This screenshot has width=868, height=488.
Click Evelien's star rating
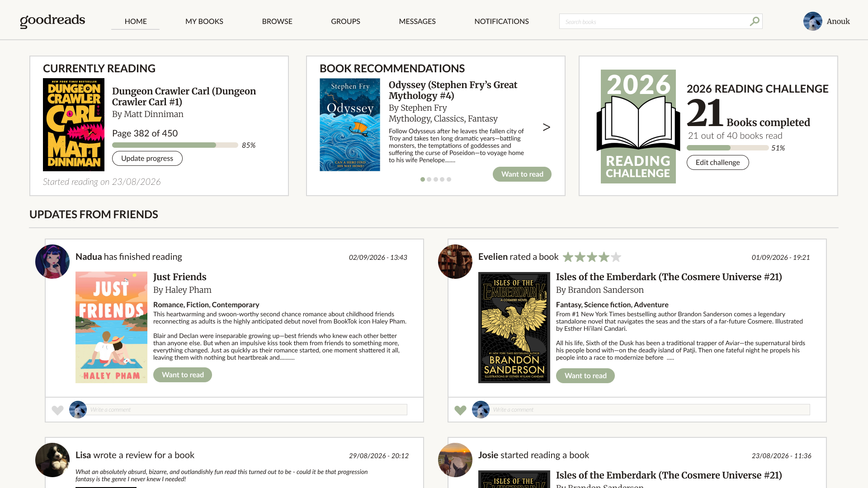pyautogui.click(x=592, y=257)
